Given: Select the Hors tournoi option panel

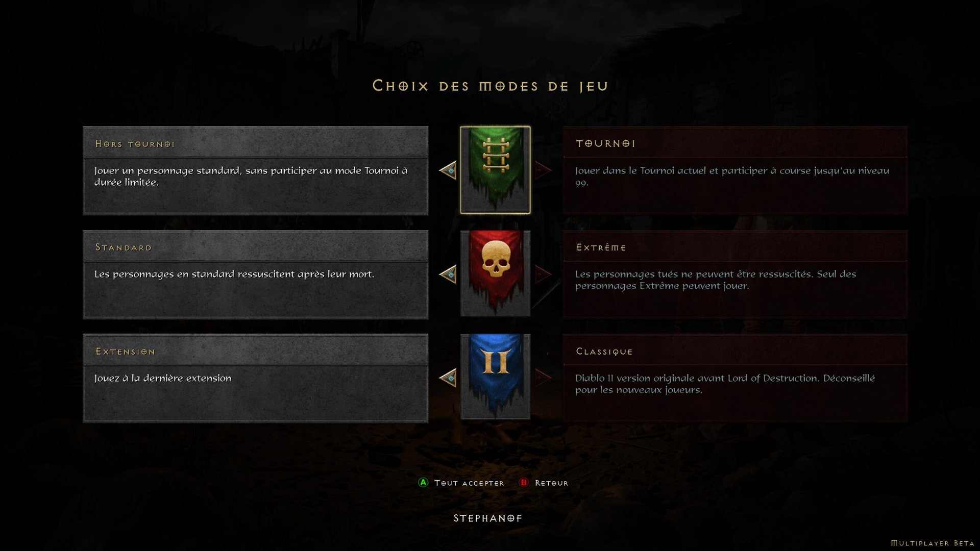Looking at the screenshot, I should 256,170.
